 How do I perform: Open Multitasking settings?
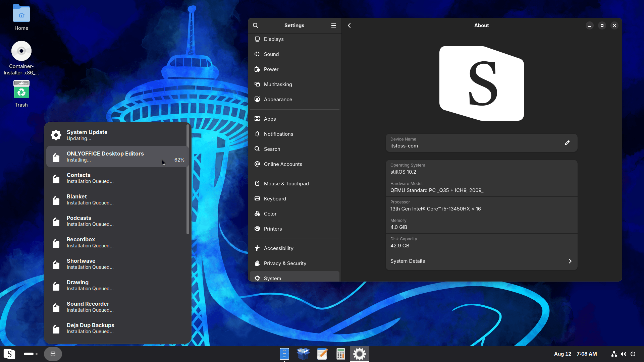tap(294, 84)
